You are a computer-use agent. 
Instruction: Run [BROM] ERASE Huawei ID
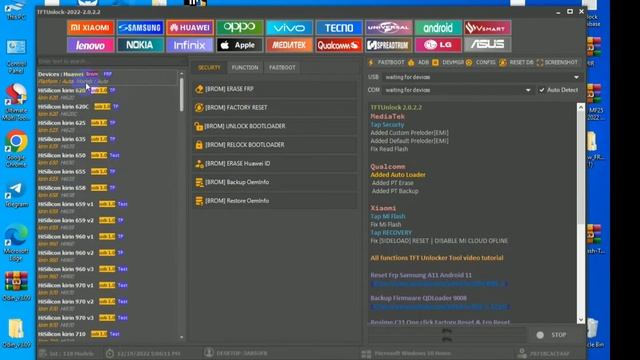pos(275,164)
